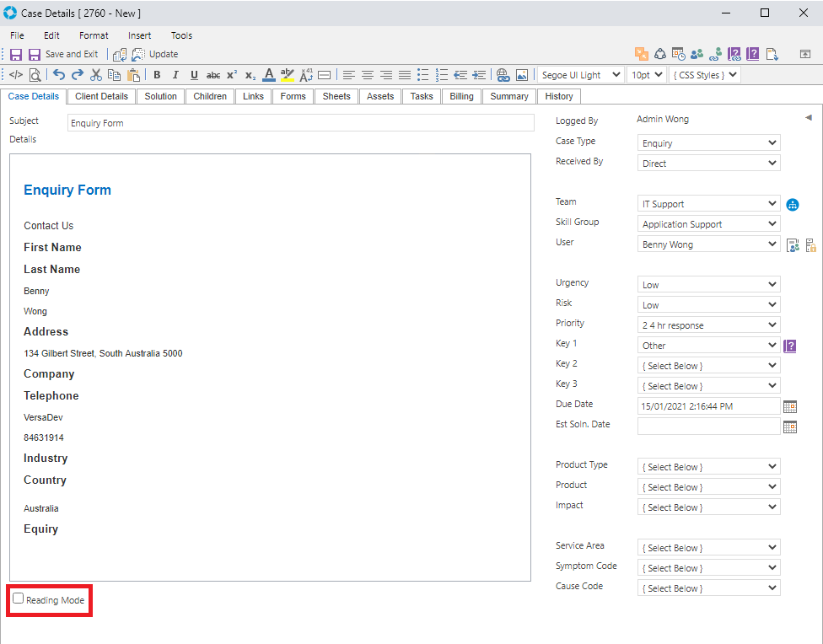Apply superscript formatting
Viewport: 823px width, 644px height.
232,75
